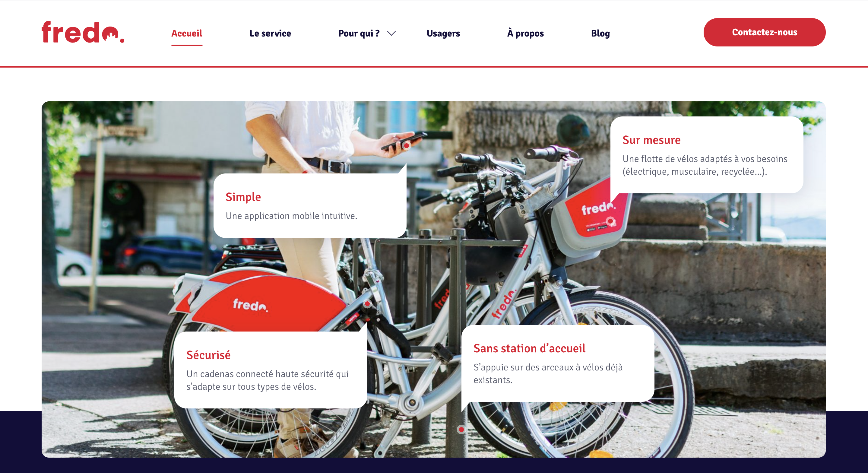This screenshot has width=868, height=473.
Task: Click the fredo logo in the header
Action: (83, 32)
